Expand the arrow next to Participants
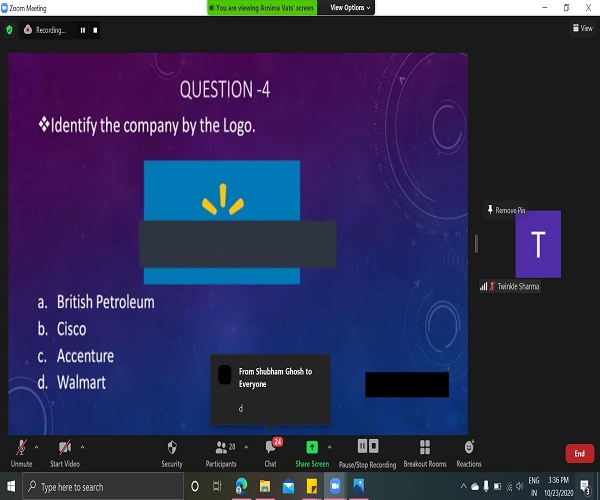600x500 pixels. tap(246, 447)
